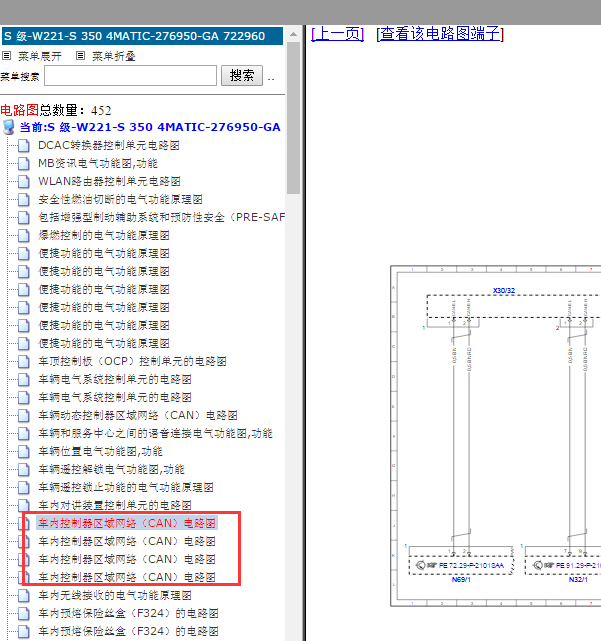Open 车辆遥控解锁电气功能图,功能

click(111, 469)
